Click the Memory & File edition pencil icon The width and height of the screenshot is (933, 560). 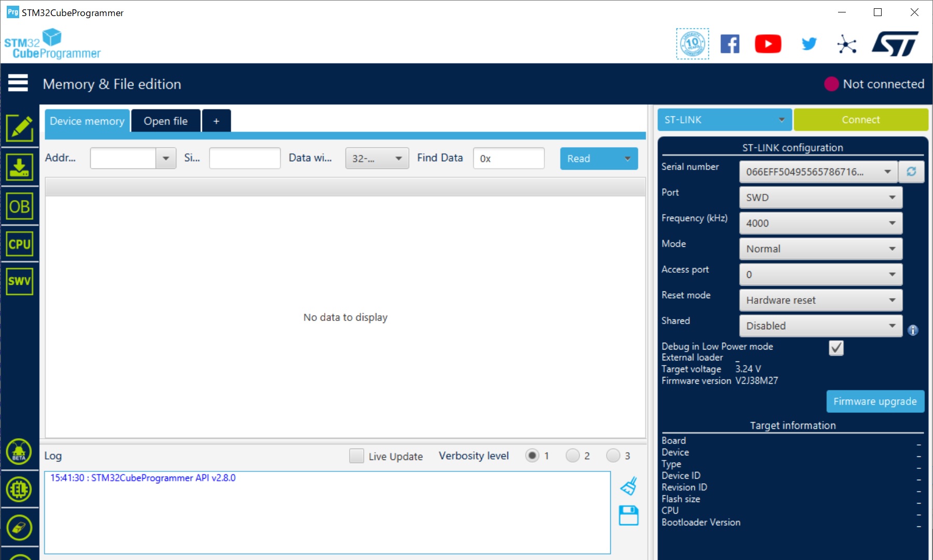[20, 128]
